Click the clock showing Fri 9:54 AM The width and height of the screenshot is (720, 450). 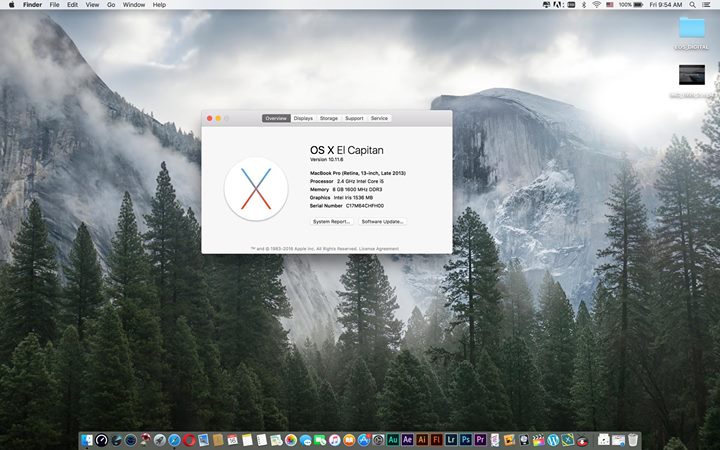coord(666,5)
